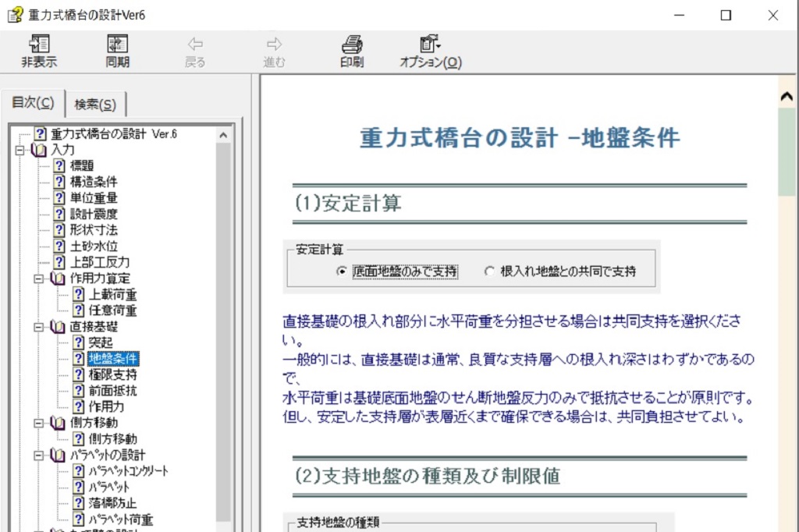This screenshot has height=532, width=799.
Task: Click question-mark icon beside 単位重量
Action: (59, 197)
